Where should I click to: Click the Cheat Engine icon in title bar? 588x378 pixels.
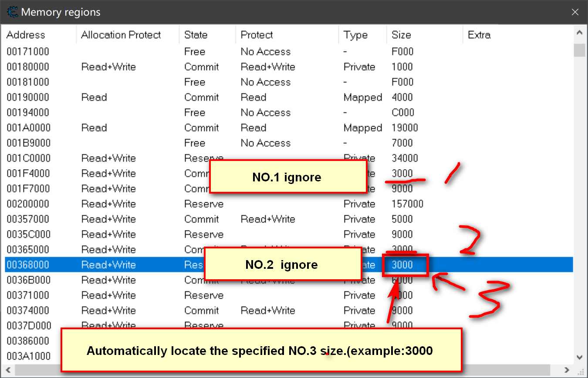(13, 12)
